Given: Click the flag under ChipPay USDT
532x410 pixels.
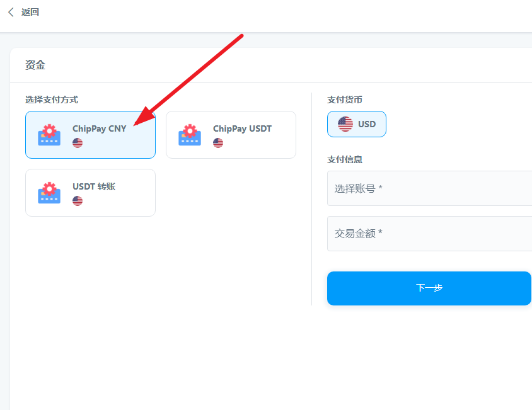Looking at the screenshot, I should click(x=218, y=143).
